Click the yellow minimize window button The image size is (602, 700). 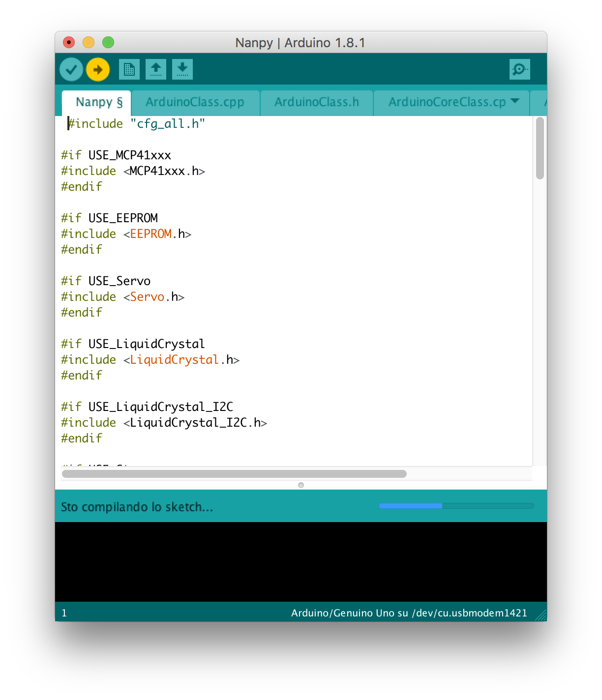[89, 43]
